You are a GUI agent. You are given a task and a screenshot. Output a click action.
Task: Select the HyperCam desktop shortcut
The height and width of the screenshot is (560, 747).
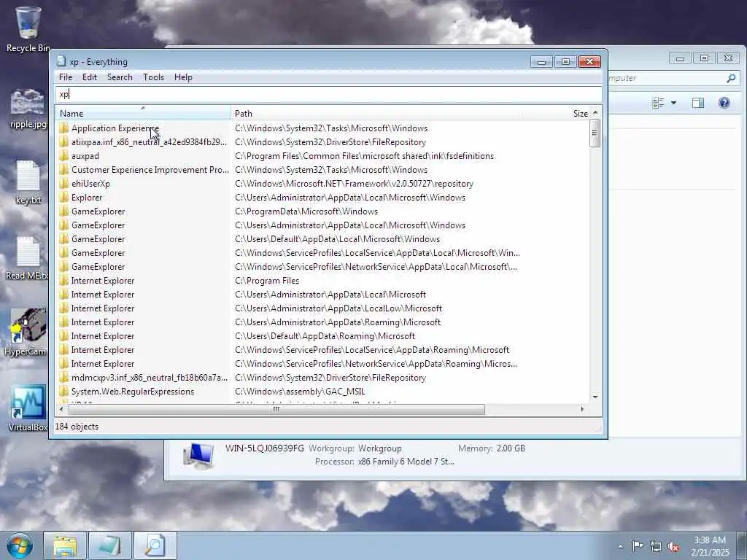tap(26, 332)
